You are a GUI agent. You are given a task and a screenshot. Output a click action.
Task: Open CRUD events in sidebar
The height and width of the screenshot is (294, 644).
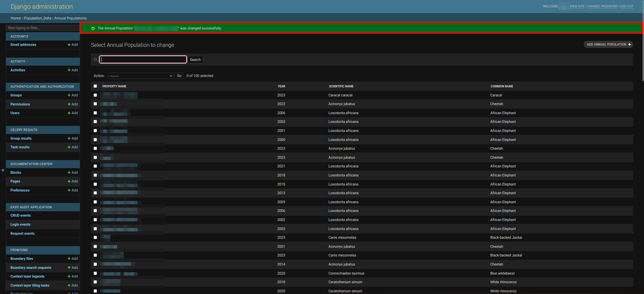click(x=20, y=215)
